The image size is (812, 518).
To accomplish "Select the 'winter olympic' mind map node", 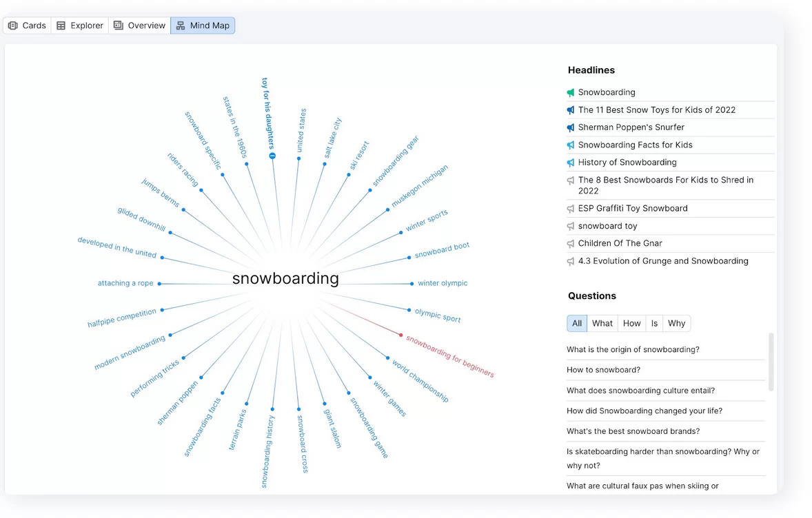I will [x=443, y=283].
